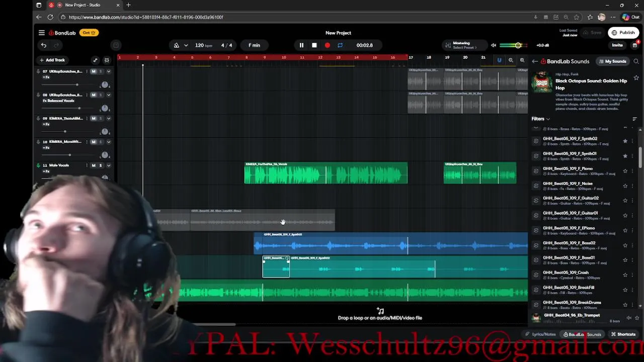
Task: Open the Lyrics/Notes tab
Action: coord(541,334)
